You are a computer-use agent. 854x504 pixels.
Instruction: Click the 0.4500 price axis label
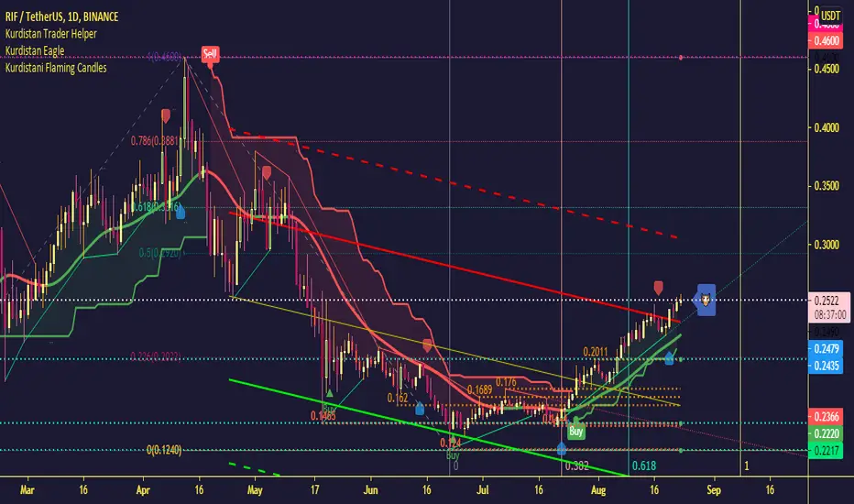point(827,70)
